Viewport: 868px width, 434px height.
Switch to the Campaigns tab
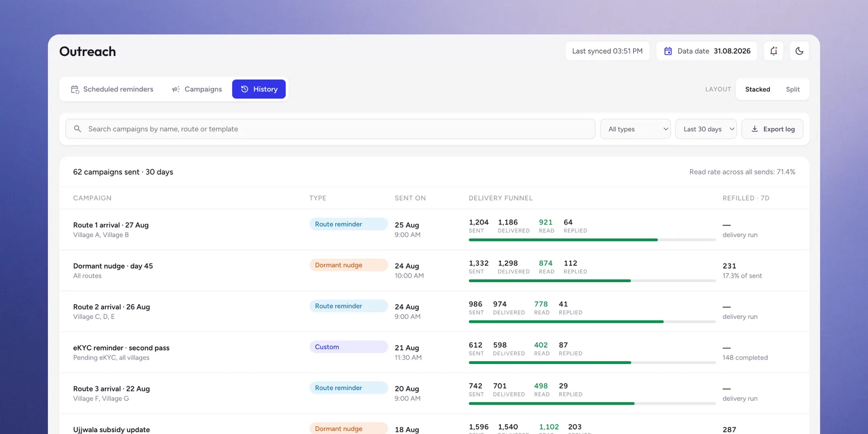click(x=197, y=89)
